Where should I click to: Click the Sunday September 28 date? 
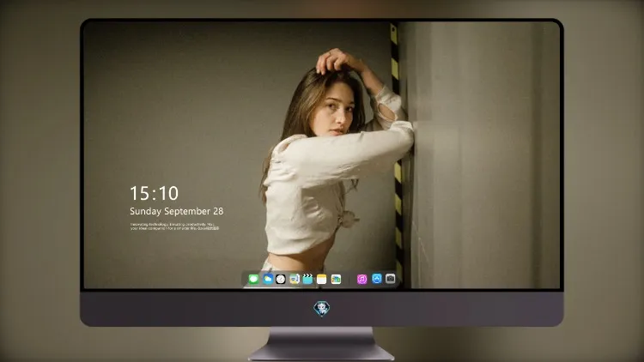pos(177,211)
